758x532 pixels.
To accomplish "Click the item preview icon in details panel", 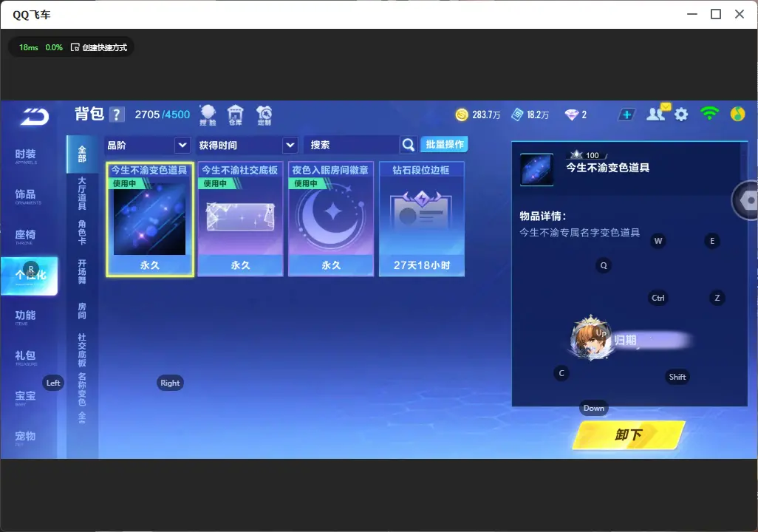I will coord(536,169).
